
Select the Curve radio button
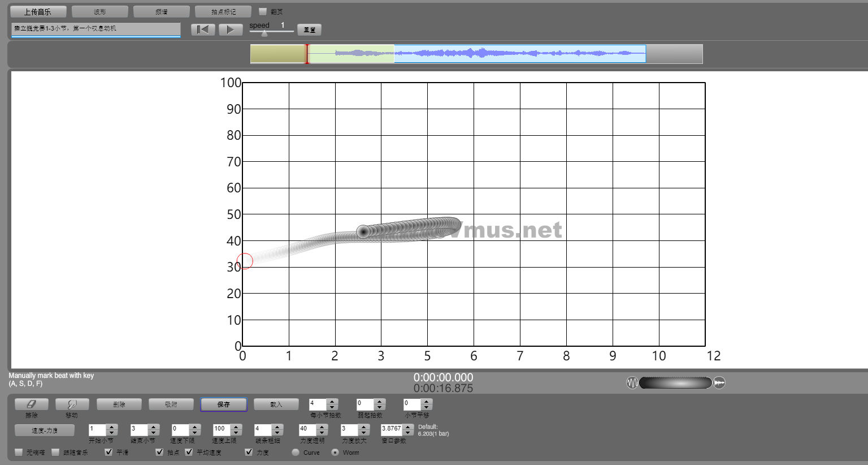point(296,452)
